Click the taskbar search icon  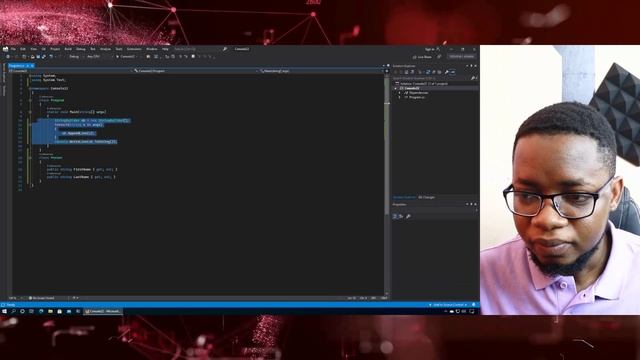[x=13, y=311]
